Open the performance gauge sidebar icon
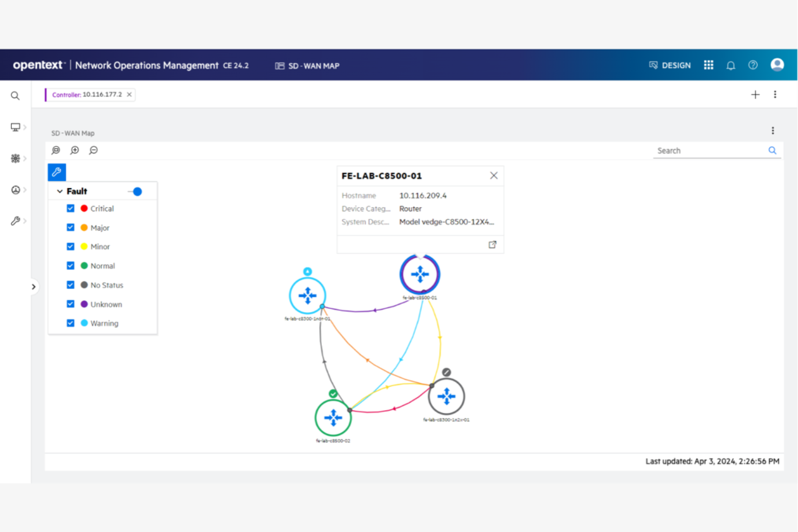 (x=15, y=190)
